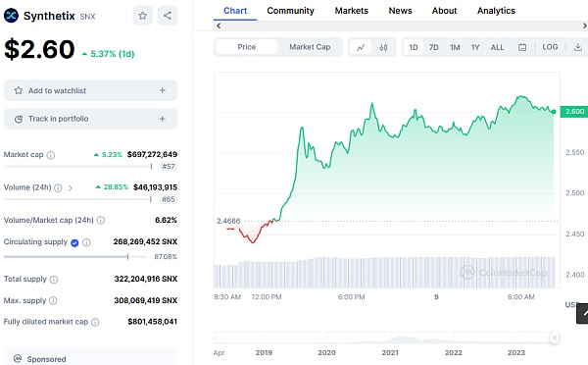Viewport: 588px width, 365px height.
Task: Click Add to watchlist button
Action: pyautogui.click(x=90, y=90)
